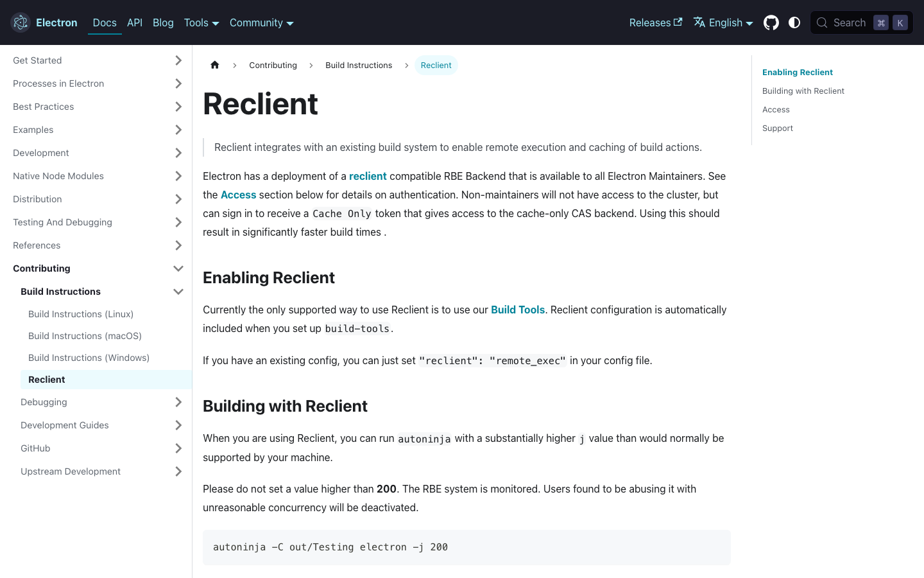
Task: Expand Native Node Modules chevron
Action: pyautogui.click(x=178, y=176)
